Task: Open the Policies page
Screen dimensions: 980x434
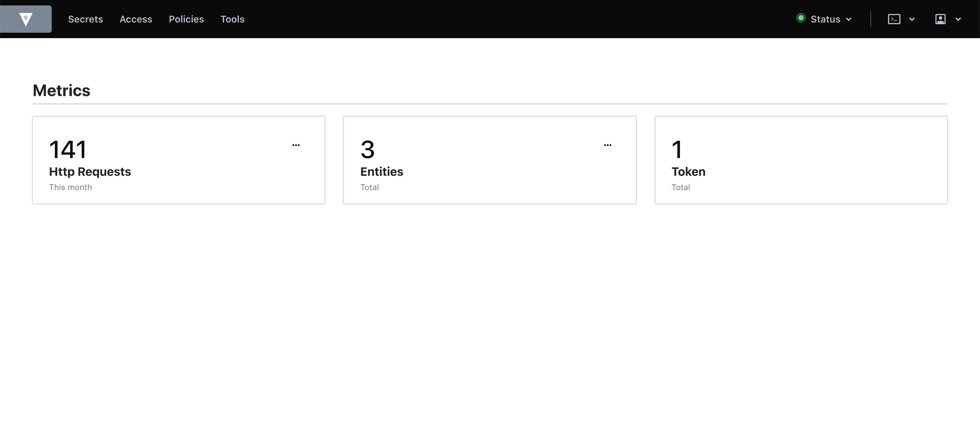Action: click(x=186, y=19)
